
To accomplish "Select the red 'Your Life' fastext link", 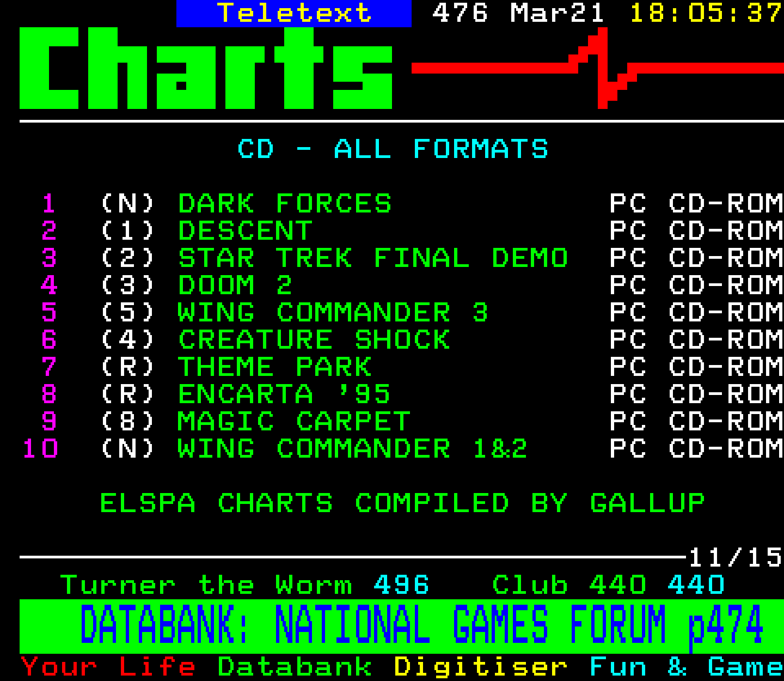I will click(x=108, y=667).
